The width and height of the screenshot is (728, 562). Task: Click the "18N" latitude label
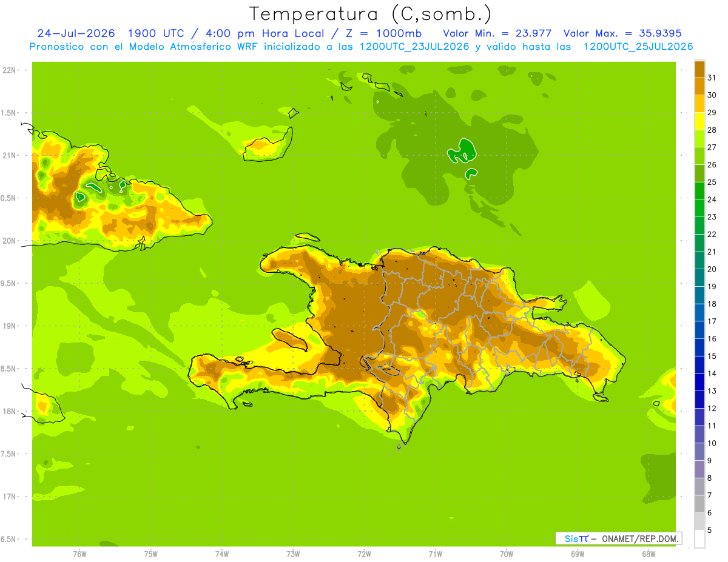[x=9, y=411]
